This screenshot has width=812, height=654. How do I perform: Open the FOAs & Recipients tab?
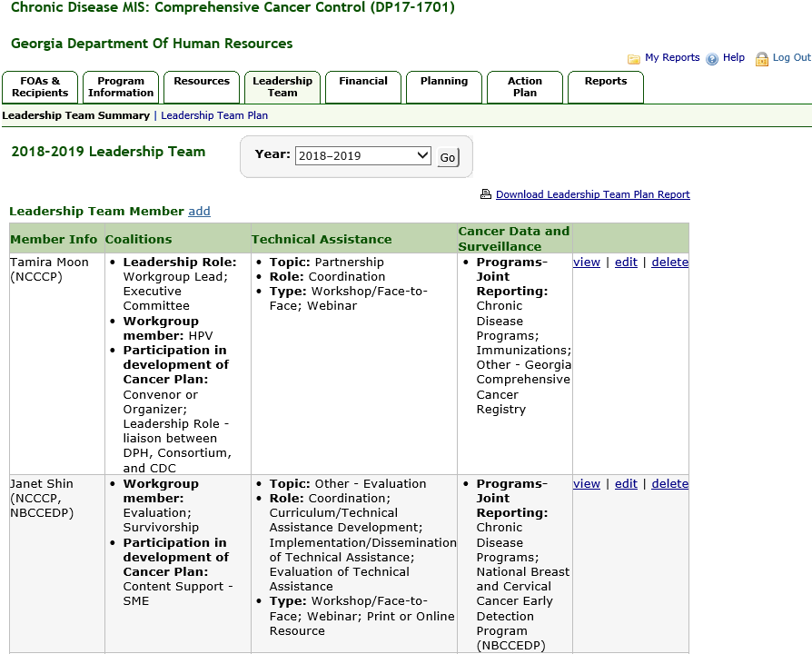click(40, 87)
